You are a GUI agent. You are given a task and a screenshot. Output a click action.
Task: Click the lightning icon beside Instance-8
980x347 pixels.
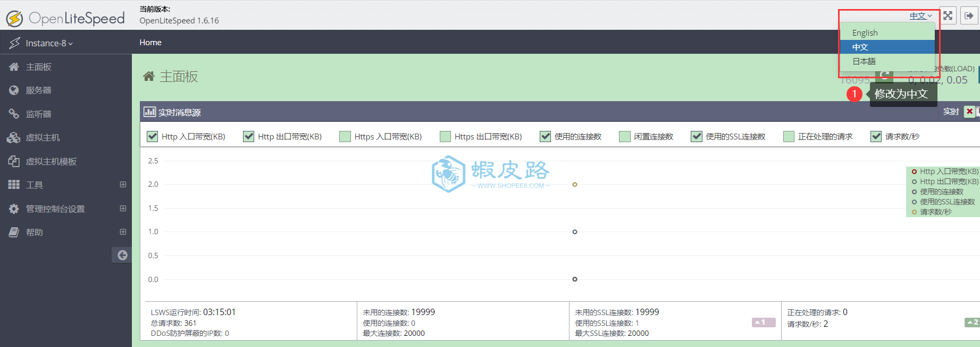coord(15,43)
